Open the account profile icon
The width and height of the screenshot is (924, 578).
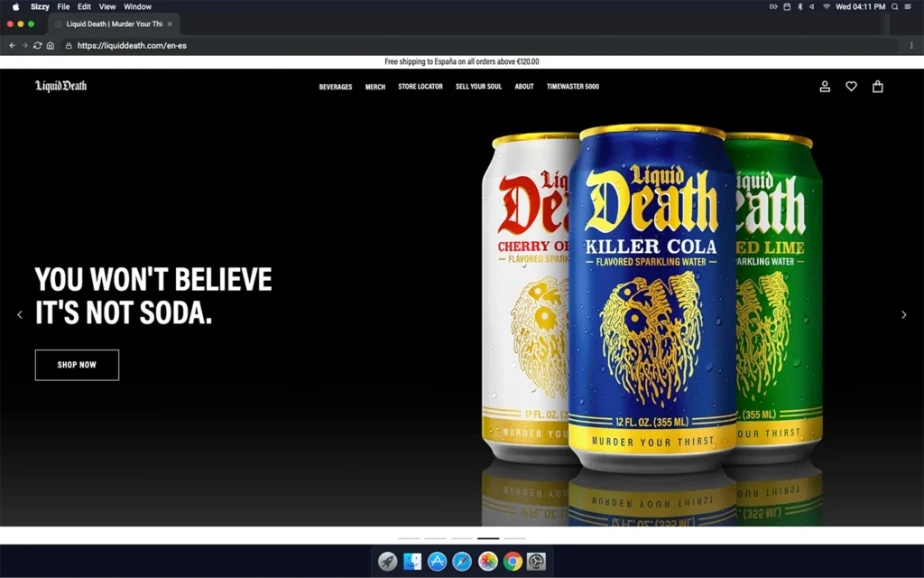[x=825, y=87]
